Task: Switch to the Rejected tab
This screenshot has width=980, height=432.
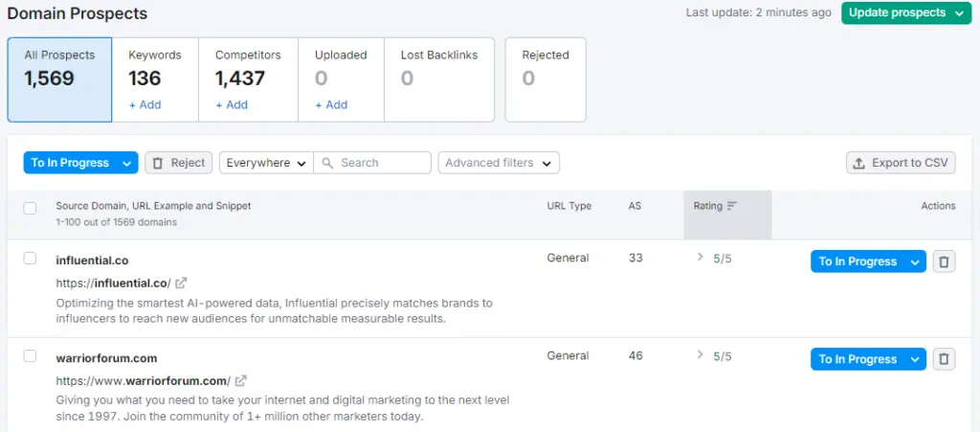Action: coord(545,80)
